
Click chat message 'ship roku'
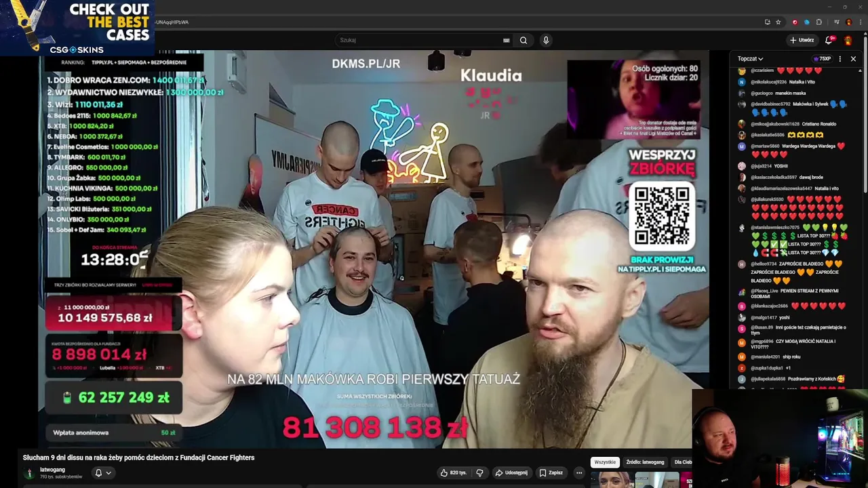(x=791, y=357)
